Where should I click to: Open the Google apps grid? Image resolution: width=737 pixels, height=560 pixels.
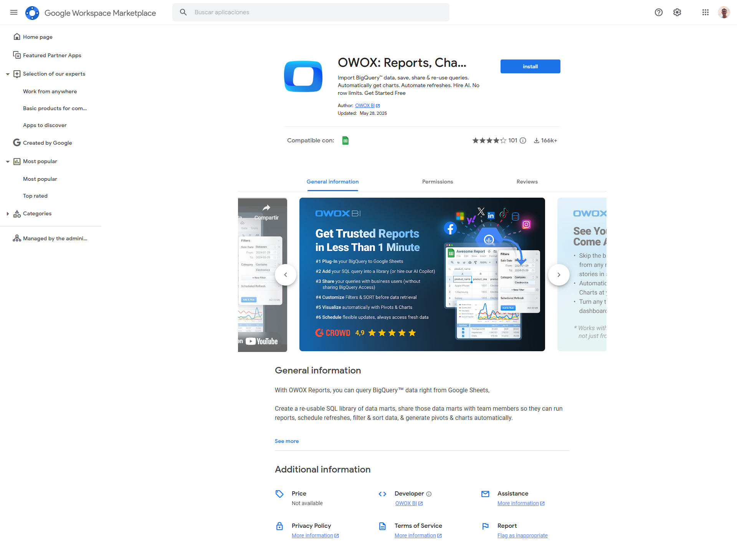(x=706, y=12)
